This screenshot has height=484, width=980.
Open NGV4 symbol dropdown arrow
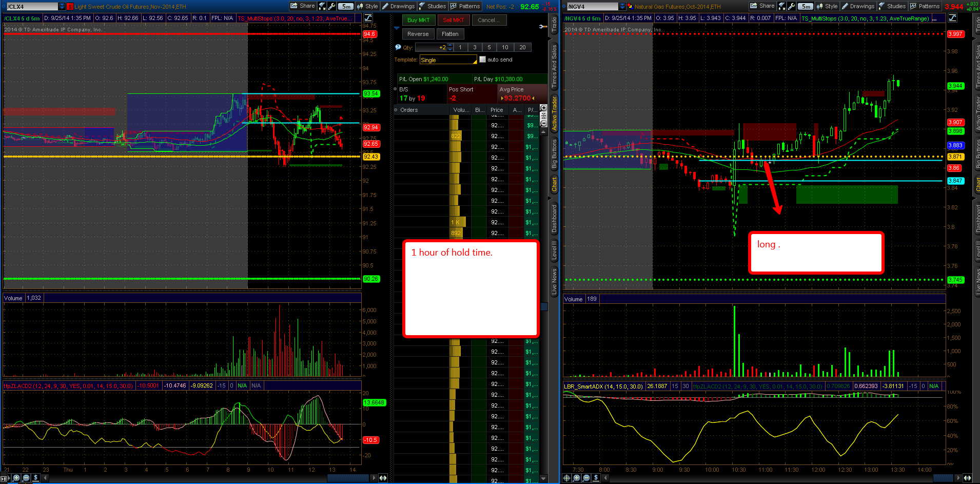622,7
